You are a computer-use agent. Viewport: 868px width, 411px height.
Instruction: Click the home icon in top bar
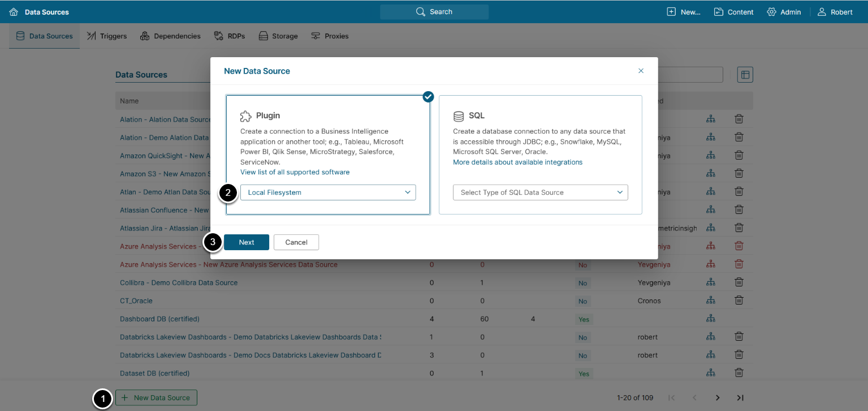point(14,12)
